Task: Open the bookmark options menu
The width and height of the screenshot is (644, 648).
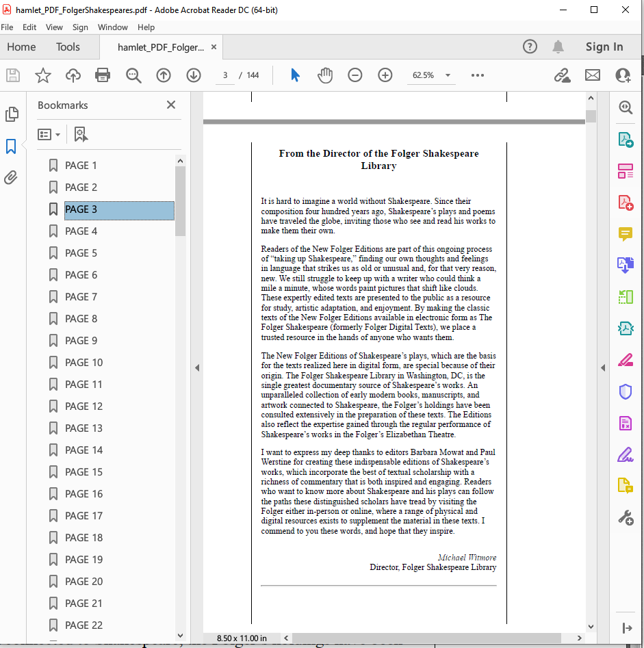Action: pyautogui.click(x=49, y=134)
